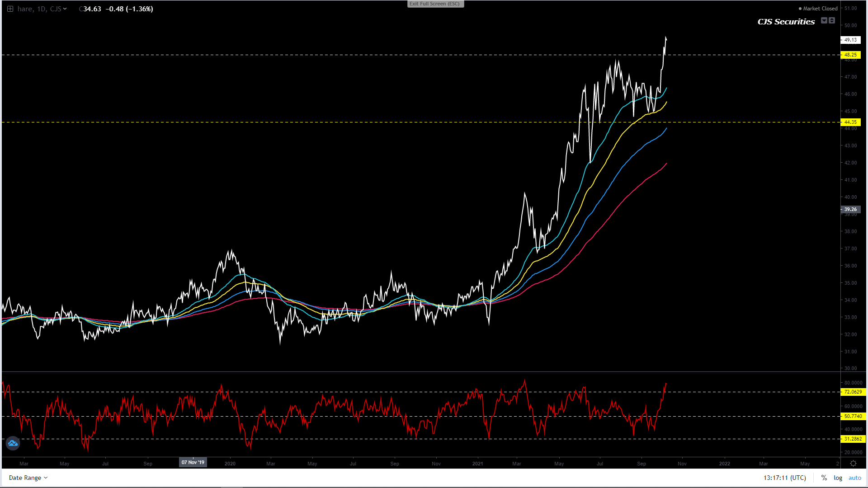The width and height of the screenshot is (868, 488).
Task: Open the hare, 1D, CJS symbol dropdown
Action: pos(42,9)
